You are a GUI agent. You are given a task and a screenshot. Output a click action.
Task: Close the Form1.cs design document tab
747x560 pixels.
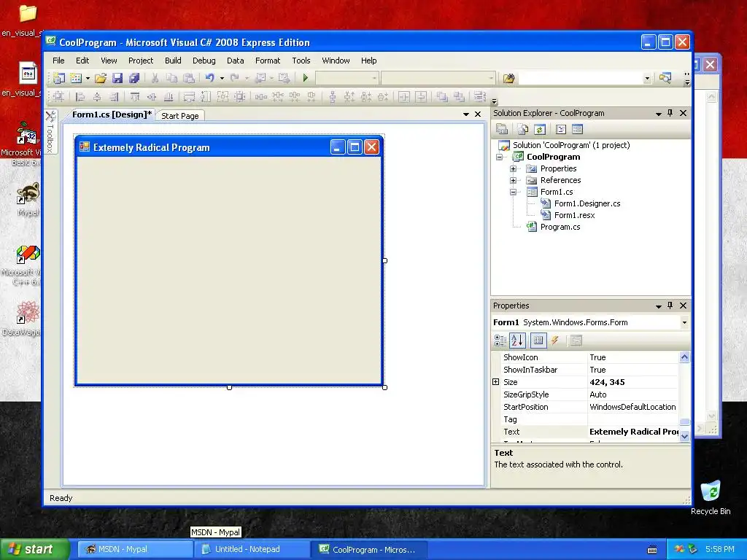478,114
